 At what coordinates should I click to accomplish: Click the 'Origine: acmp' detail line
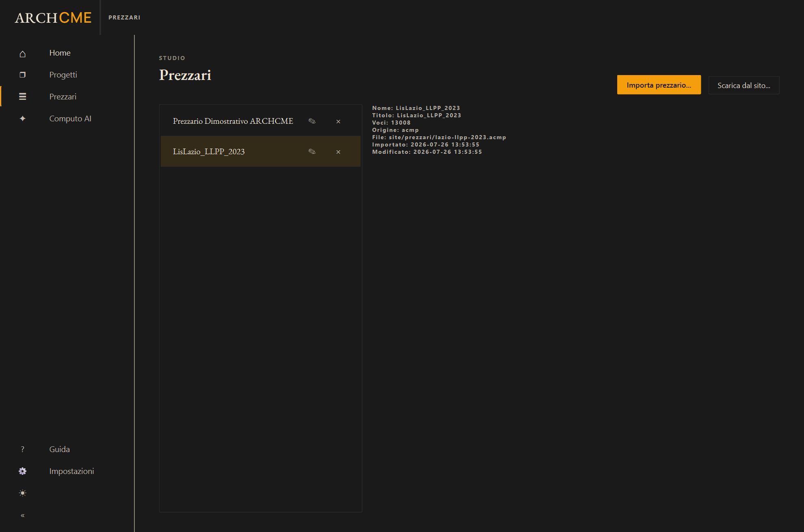(396, 130)
